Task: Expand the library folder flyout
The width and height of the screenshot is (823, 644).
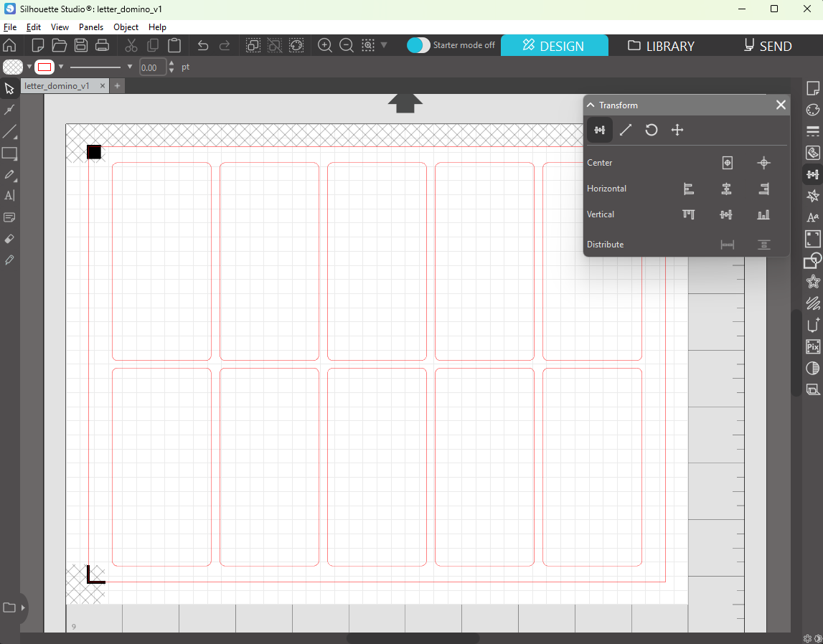Action: (x=22, y=608)
